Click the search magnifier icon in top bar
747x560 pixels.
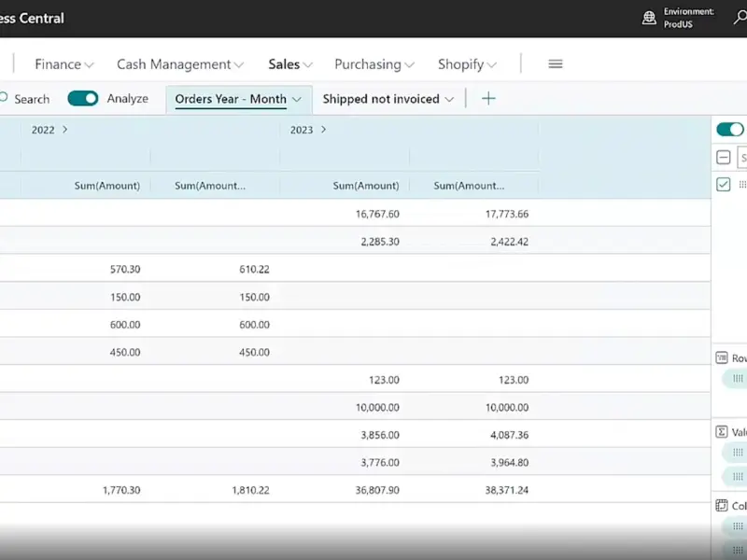[x=740, y=18]
